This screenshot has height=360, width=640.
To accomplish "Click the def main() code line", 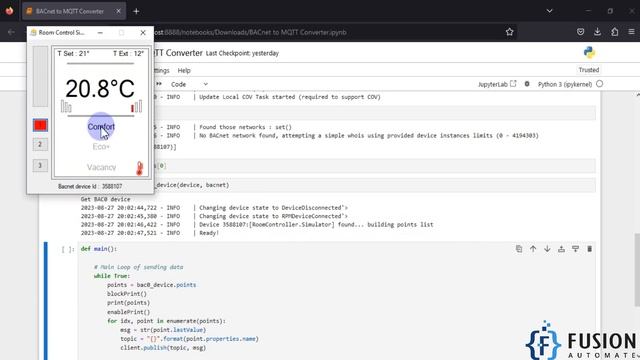I will [x=99, y=249].
